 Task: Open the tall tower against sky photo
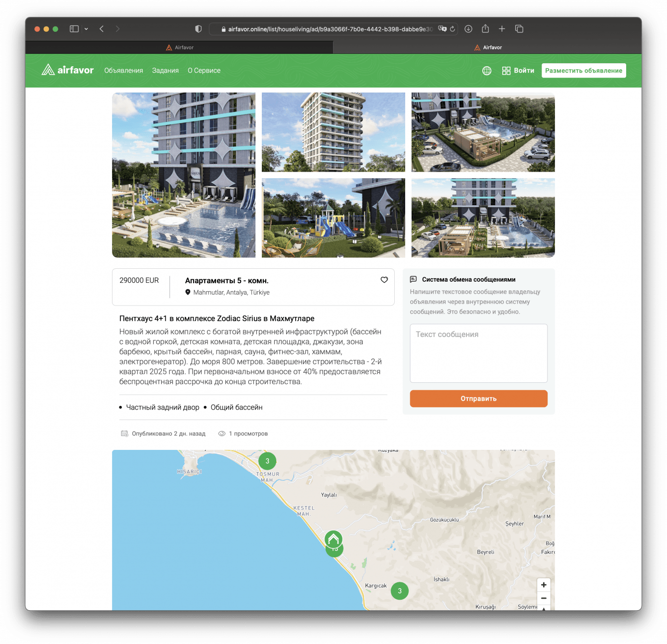pyautogui.click(x=333, y=132)
